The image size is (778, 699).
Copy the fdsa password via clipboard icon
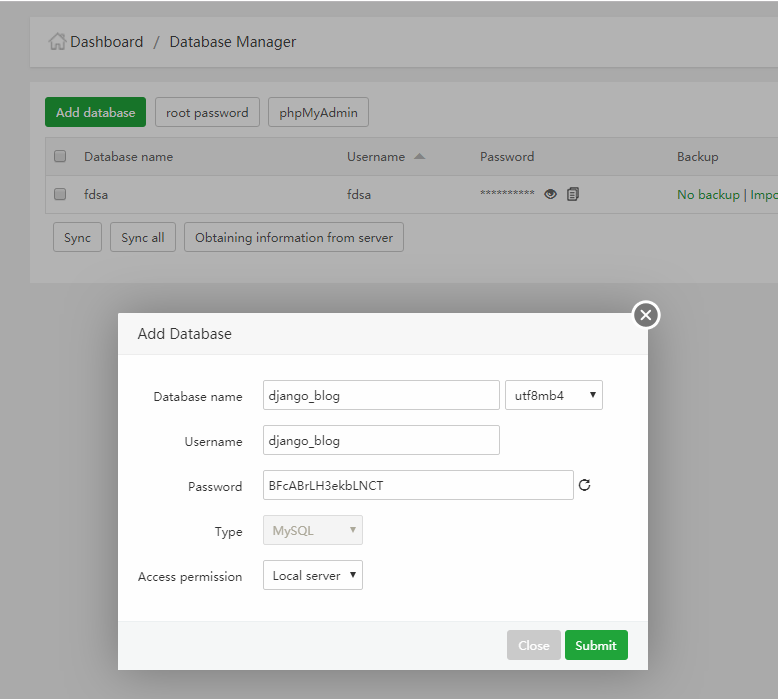(x=573, y=194)
